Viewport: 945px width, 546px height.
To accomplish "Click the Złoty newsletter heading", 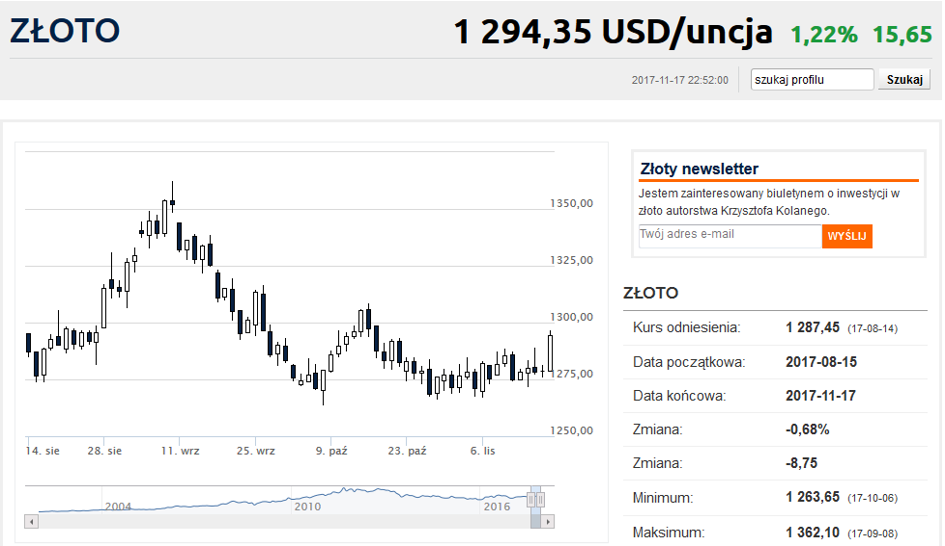I will pos(699,169).
